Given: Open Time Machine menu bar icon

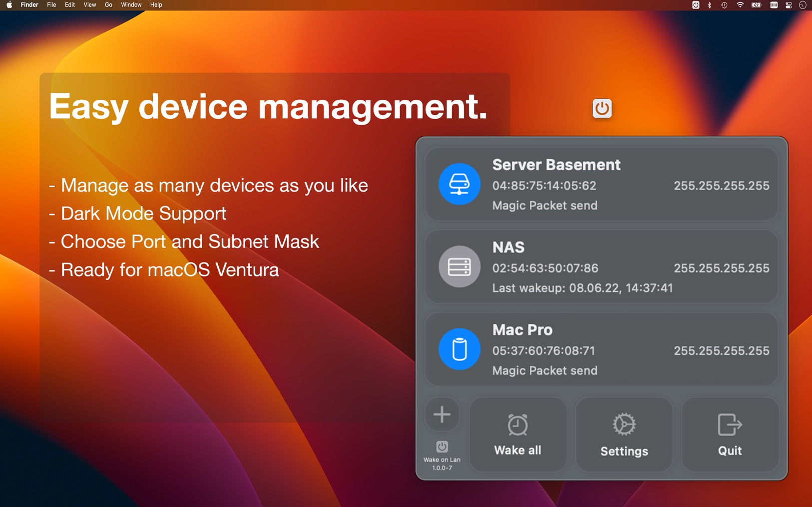Looking at the screenshot, I should 724,5.
